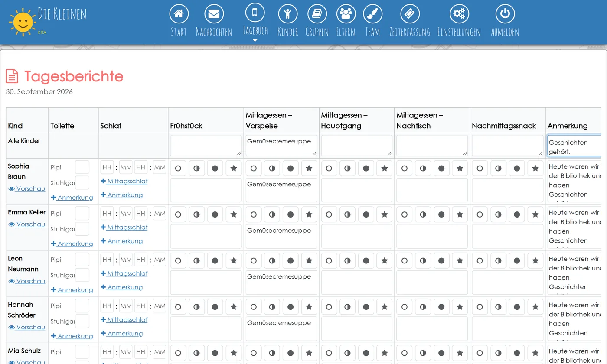This screenshot has width=607, height=364.
Task: Click the Einstellungen menu label
Action: [459, 32]
